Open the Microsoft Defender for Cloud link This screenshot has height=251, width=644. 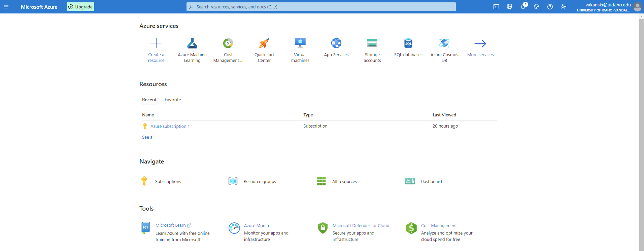coord(361,226)
